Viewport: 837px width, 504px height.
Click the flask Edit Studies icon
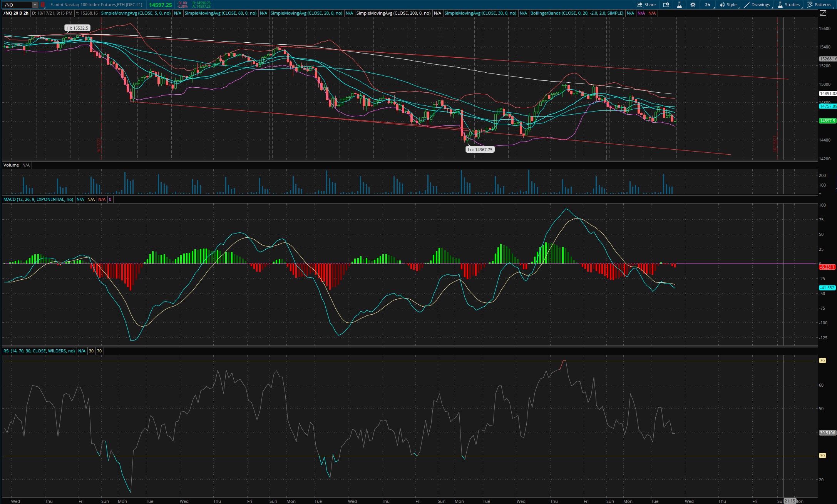(679, 5)
